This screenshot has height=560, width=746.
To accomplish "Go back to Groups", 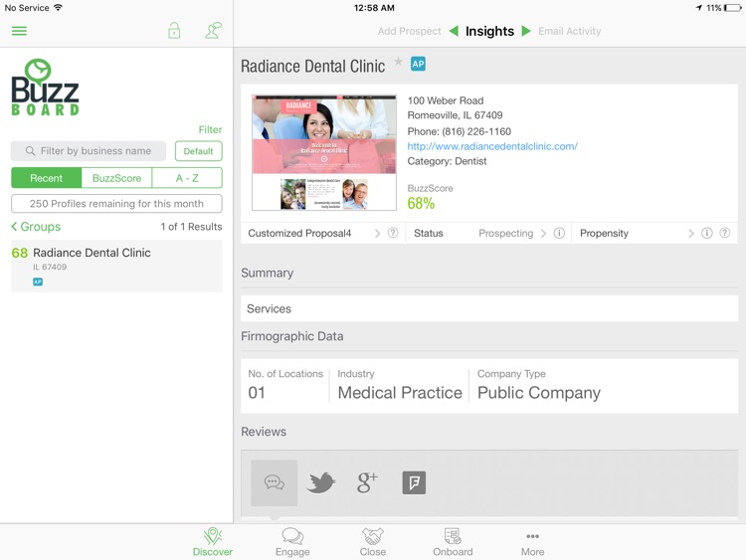I will point(36,227).
